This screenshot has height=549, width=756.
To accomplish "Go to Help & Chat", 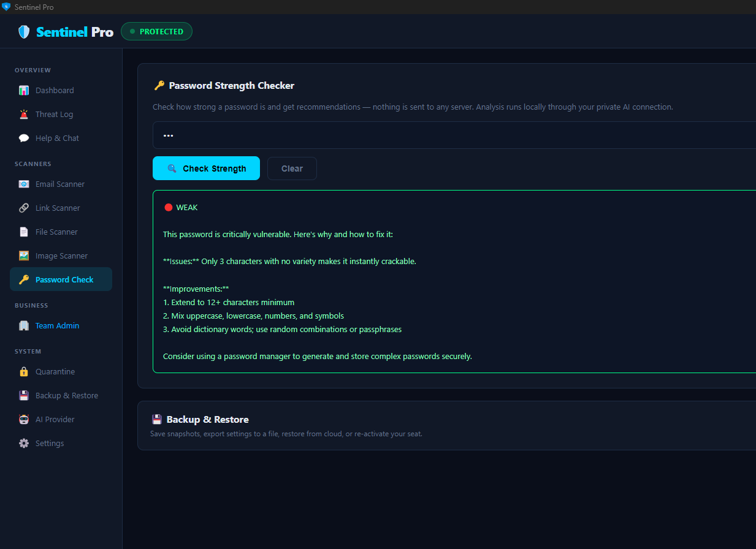I will 61,138.
